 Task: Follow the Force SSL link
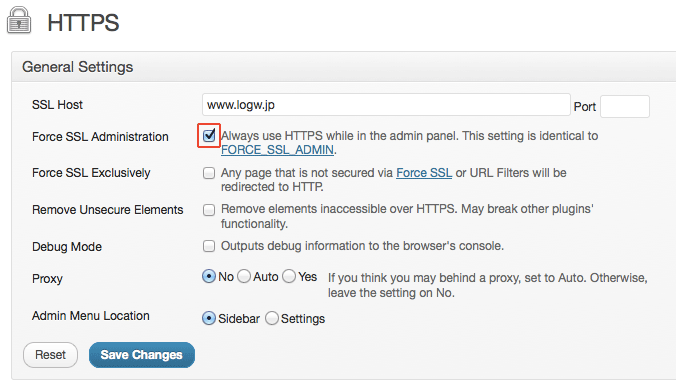(x=424, y=173)
